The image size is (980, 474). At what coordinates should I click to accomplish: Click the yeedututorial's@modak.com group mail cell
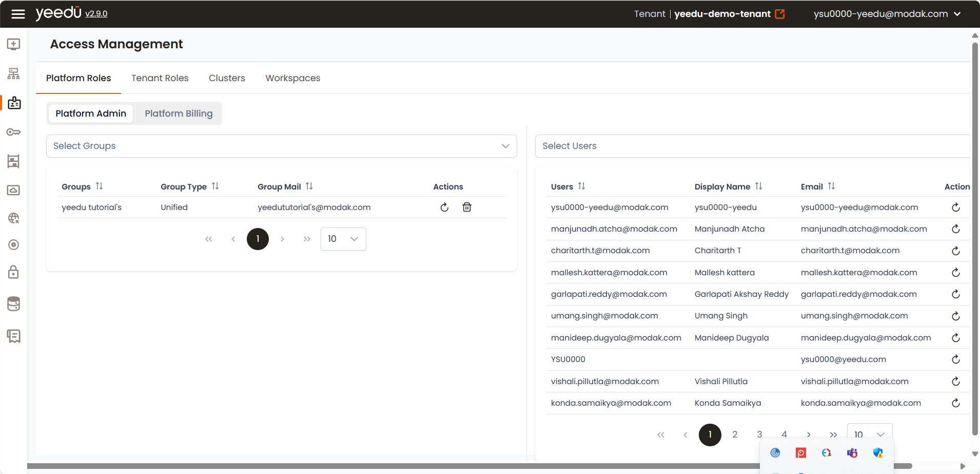(314, 207)
